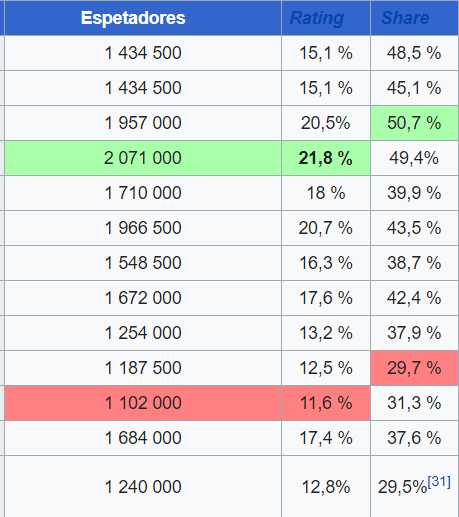
Task: Click the red 29,7 % share cell
Action: pyautogui.click(x=415, y=368)
